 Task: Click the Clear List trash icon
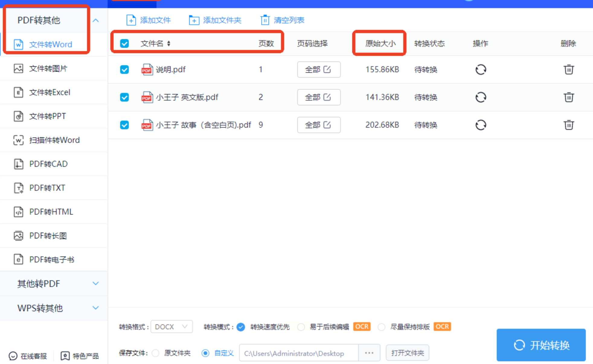265,20
